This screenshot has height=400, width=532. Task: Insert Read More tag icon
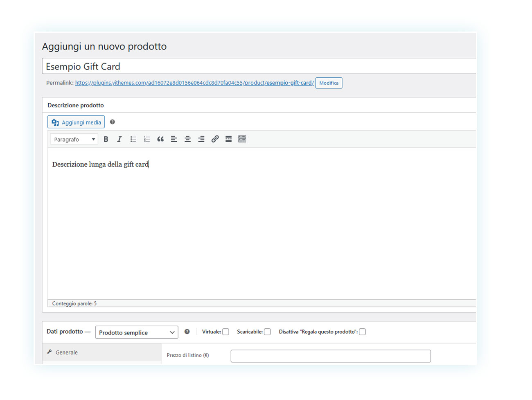coord(228,139)
